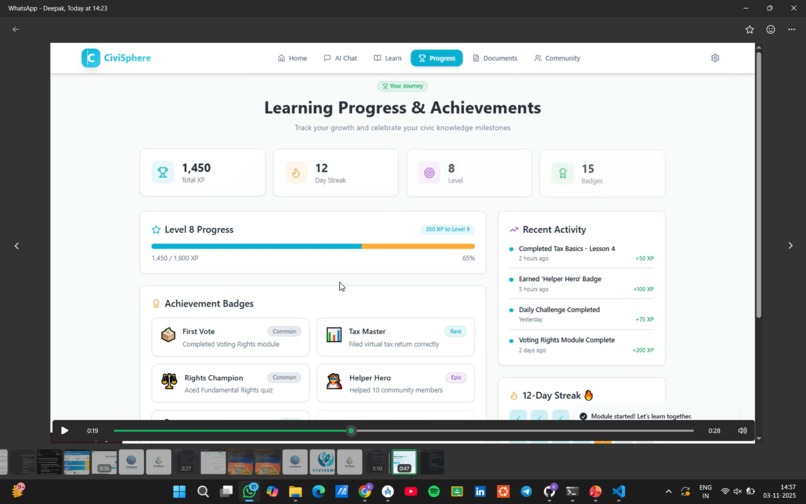The width and height of the screenshot is (806, 504).
Task: Select the 2:27 video thumbnail
Action: pyautogui.click(x=186, y=462)
